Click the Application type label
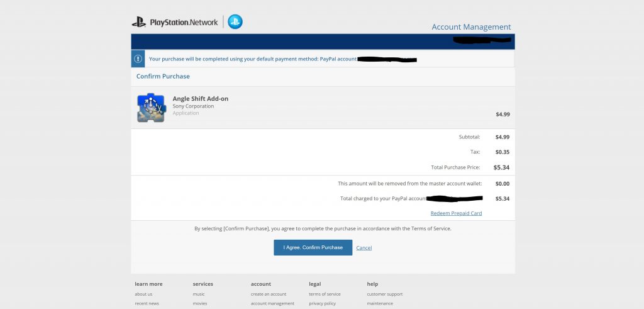The height and width of the screenshot is (309, 644). 186,113
